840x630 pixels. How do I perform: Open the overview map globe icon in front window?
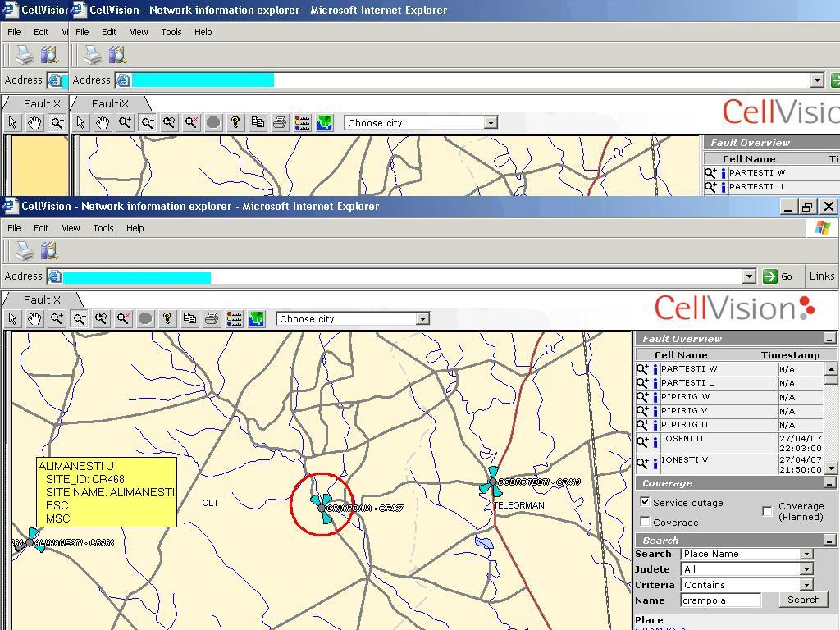[257, 319]
